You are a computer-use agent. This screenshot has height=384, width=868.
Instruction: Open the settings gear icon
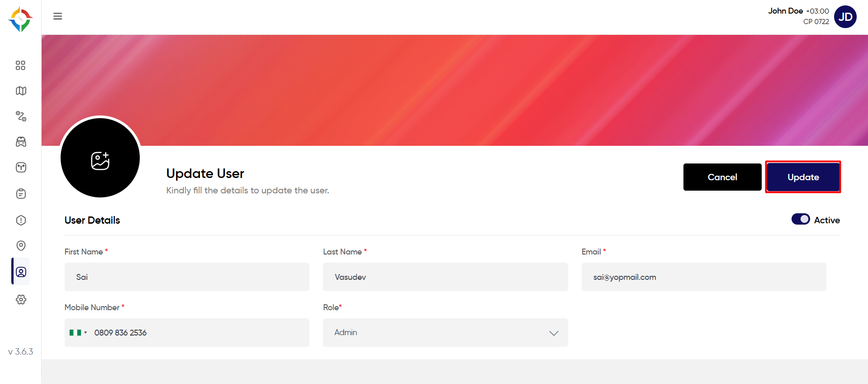(x=21, y=299)
